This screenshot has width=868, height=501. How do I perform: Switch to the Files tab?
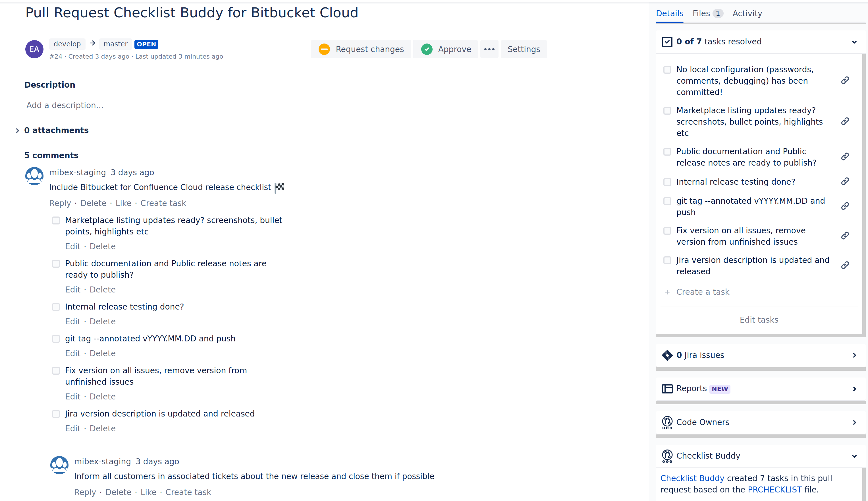click(x=707, y=13)
